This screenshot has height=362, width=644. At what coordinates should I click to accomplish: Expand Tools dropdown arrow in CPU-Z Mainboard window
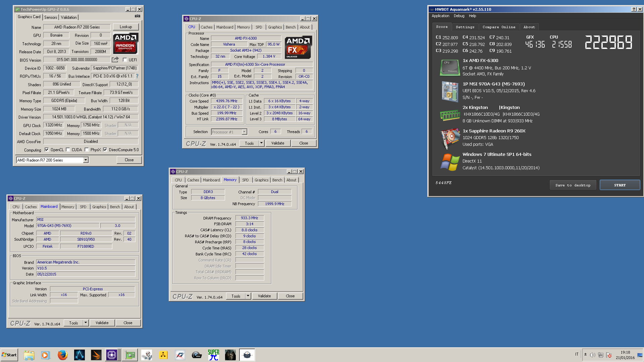(x=86, y=323)
